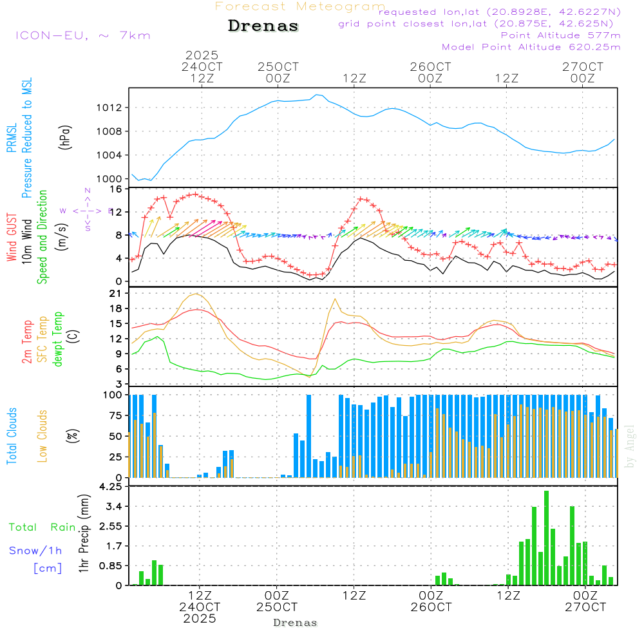Image resolution: width=644 pixels, height=644 pixels.
Task: Click the Point Altitude 577m text
Action: point(560,35)
